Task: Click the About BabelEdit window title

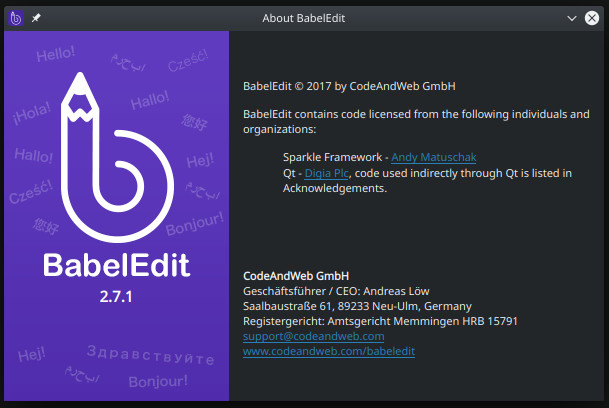Action: pos(303,18)
